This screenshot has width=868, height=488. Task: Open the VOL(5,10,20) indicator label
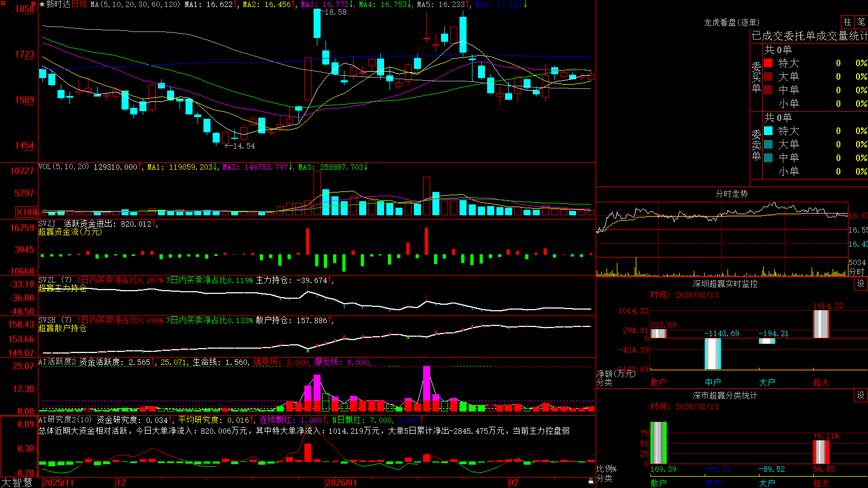coord(63,167)
